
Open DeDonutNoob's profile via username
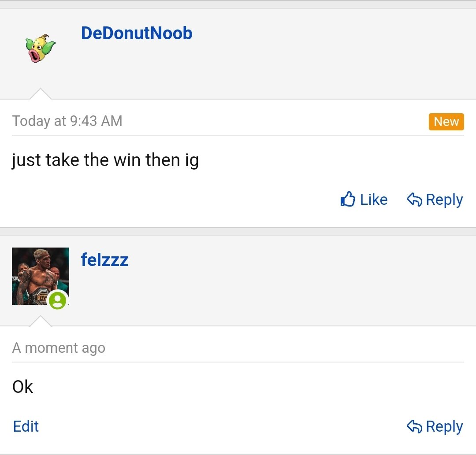(x=137, y=33)
